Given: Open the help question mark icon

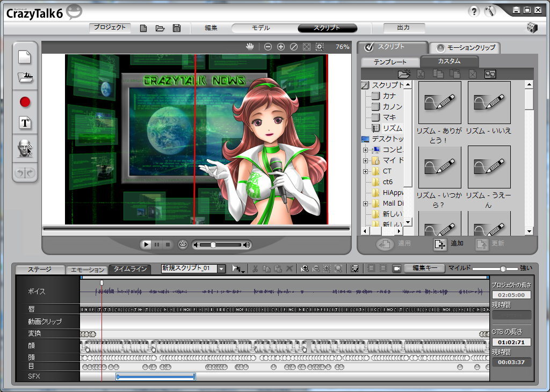Looking at the screenshot, I should tap(474, 12).
